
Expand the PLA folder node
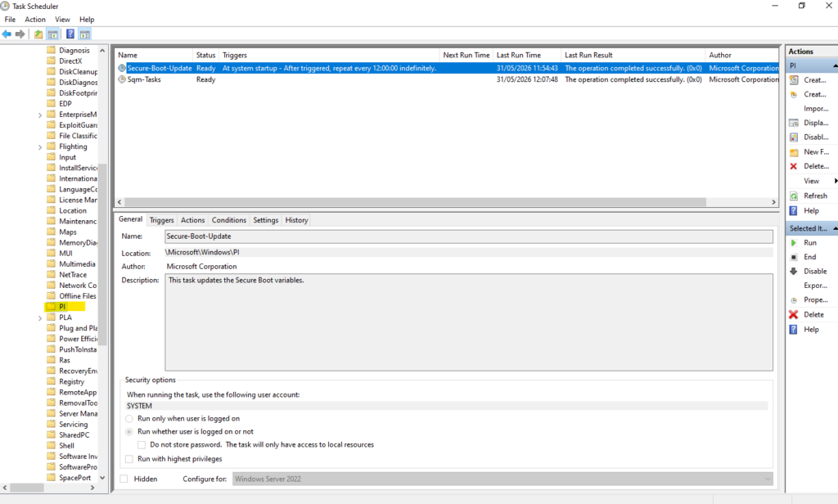pos(40,318)
